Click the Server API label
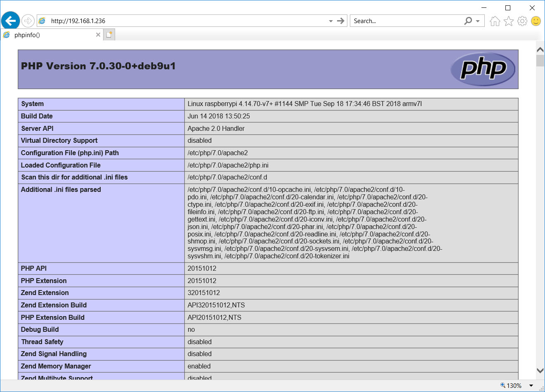545x392 pixels. [x=37, y=129]
